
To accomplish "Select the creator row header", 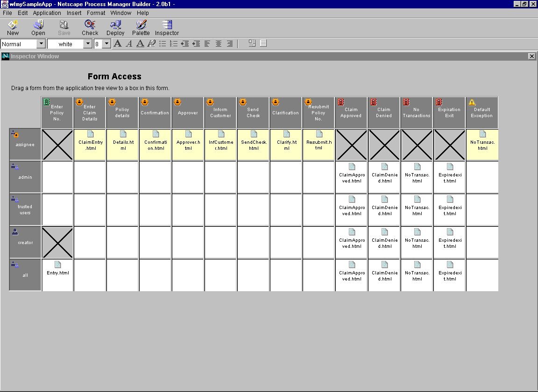I will (25, 242).
